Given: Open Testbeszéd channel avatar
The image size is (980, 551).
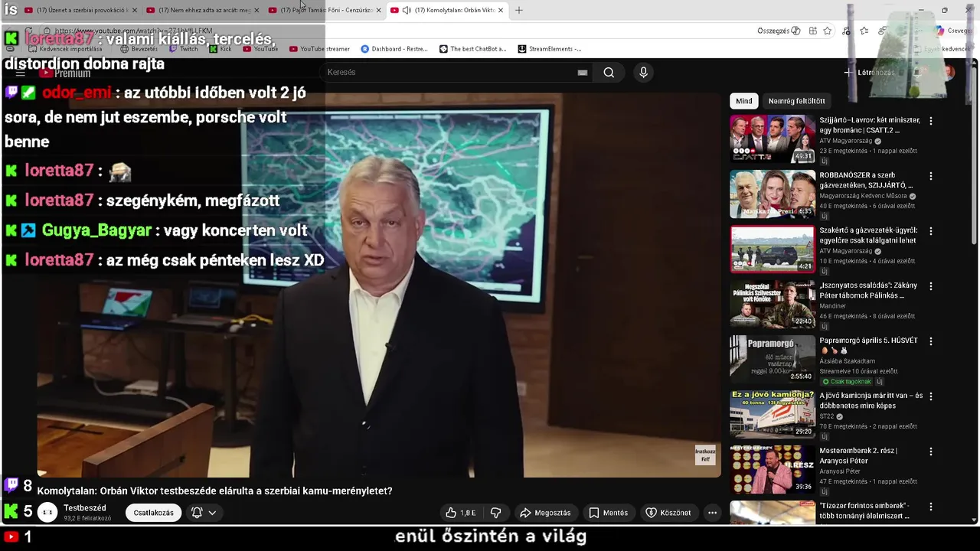Looking at the screenshot, I should pos(47,513).
